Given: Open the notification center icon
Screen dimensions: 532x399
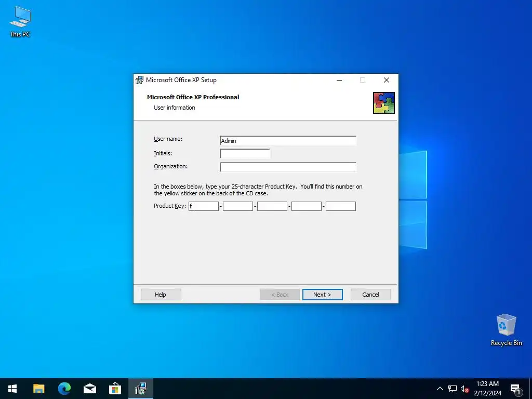Looking at the screenshot, I should pyautogui.click(x=515, y=389).
